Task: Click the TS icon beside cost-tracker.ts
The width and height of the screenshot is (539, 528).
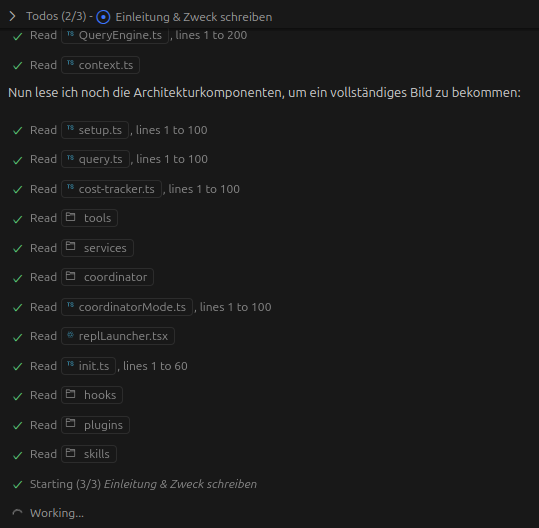Action: pos(70,187)
